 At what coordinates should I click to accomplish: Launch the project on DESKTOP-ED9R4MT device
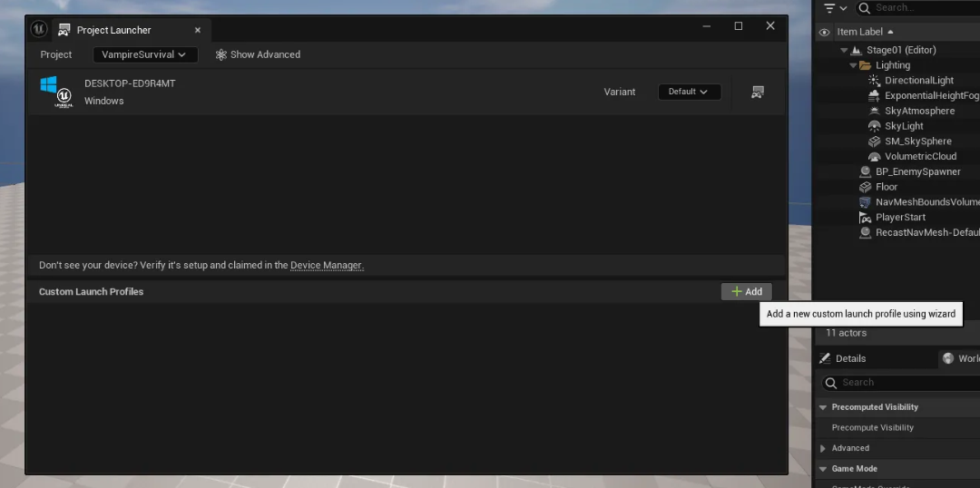coord(758,92)
